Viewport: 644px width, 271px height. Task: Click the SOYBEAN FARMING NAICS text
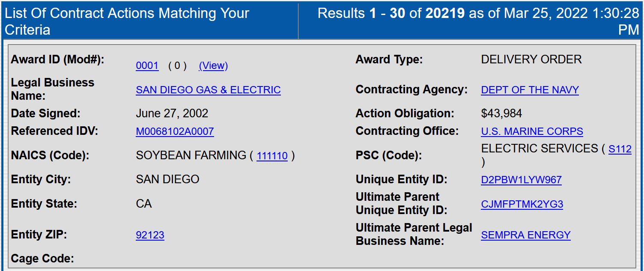[191, 155]
